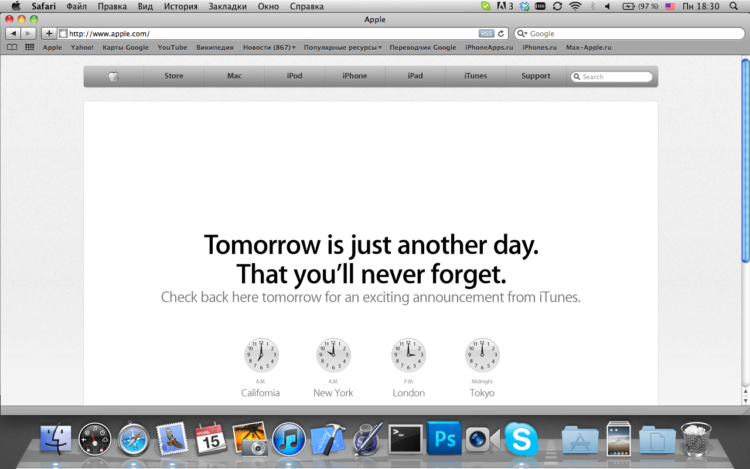Image resolution: width=750 pixels, height=469 pixels.
Task: Launch Terminal from the Dock
Action: click(405, 438)
